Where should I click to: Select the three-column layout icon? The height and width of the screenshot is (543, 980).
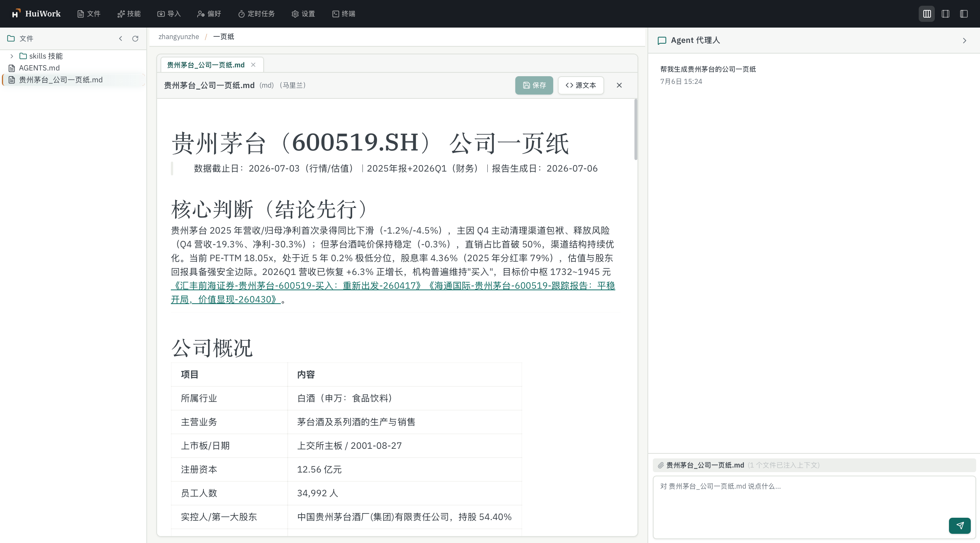pyautogui.click(x=927, y=14)
